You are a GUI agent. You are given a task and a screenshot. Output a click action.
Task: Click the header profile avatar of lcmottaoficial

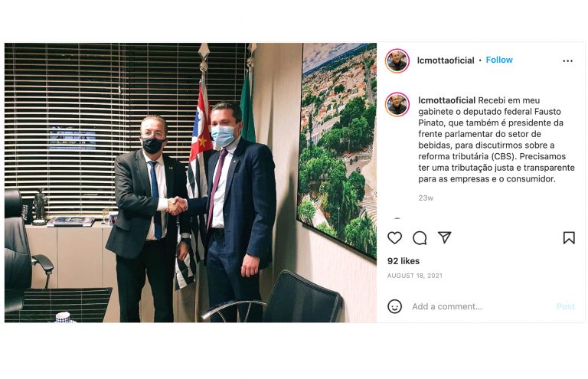point(397,60)
